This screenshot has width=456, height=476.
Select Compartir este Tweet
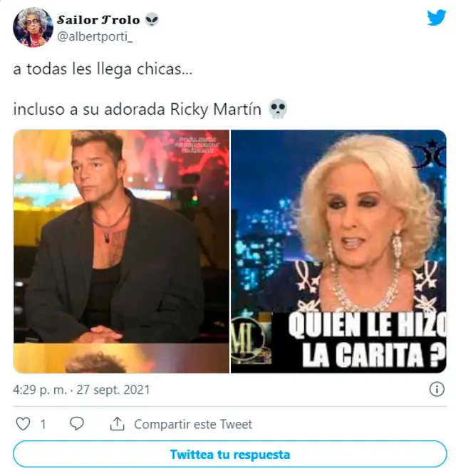tap(193, 424)
